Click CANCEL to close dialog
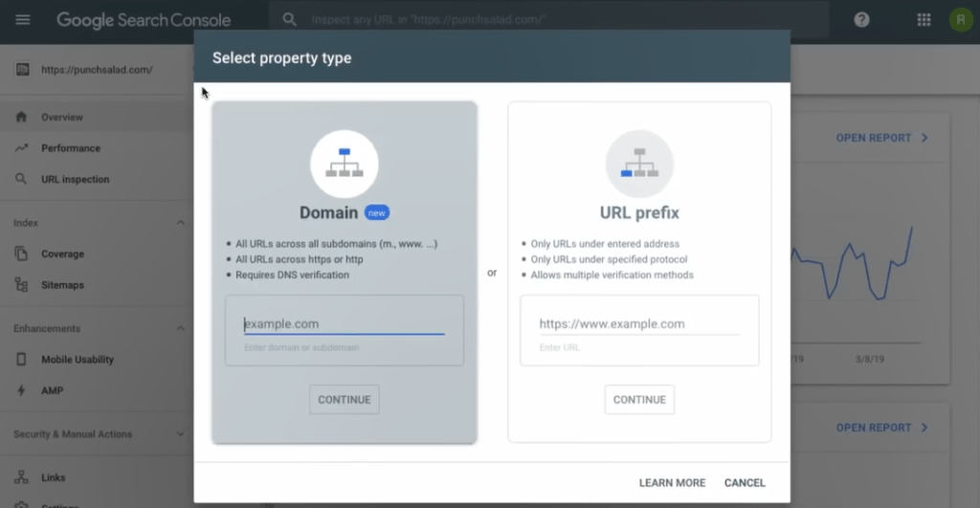Image resolution: width=980 pixels, height=508 pixels. point(745,483)
